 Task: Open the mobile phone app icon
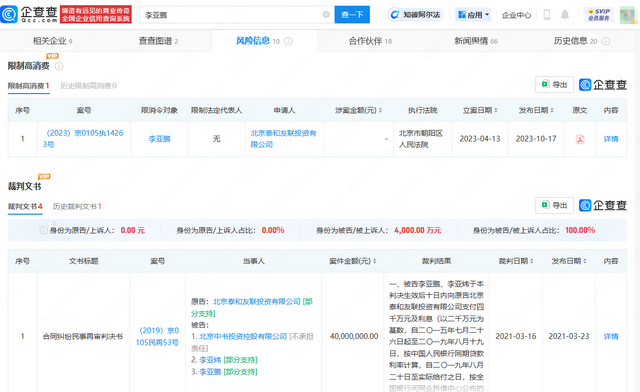[547, 15]
